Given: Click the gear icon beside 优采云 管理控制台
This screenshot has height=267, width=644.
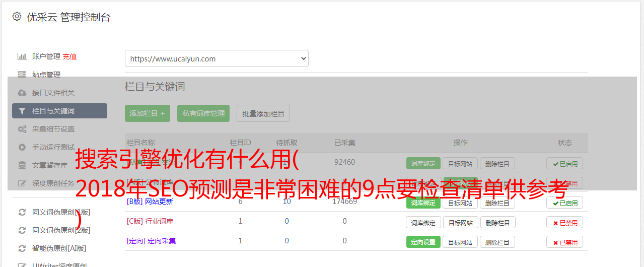Looking at the screenshot, I should (x=17, y=17).
